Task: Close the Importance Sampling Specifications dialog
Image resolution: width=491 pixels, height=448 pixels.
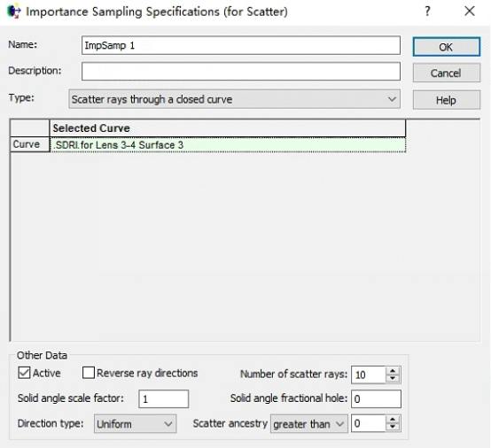Action: click(x=470, y=12)
